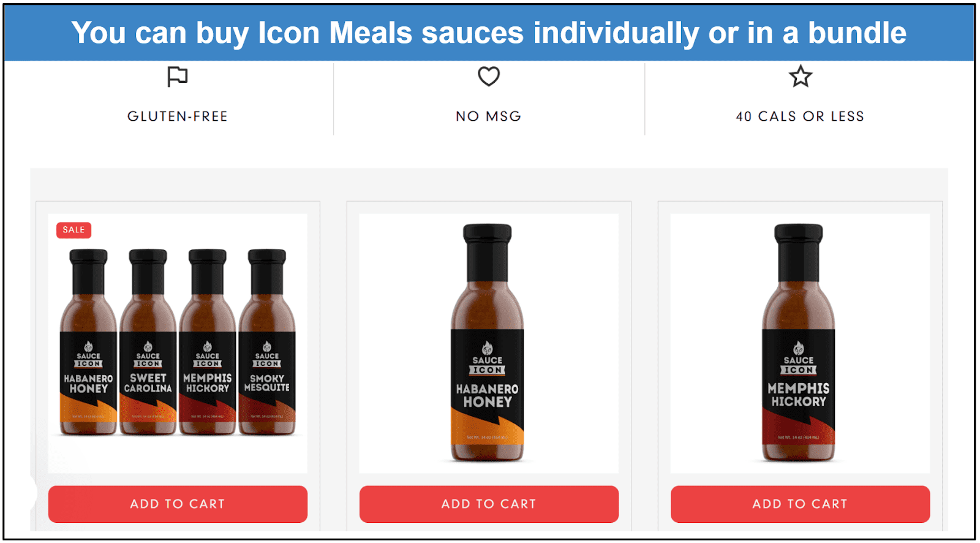
Task: Click the Sauce Icon logo on Memphis Hickory bottle
Action: tap(799, 358)
